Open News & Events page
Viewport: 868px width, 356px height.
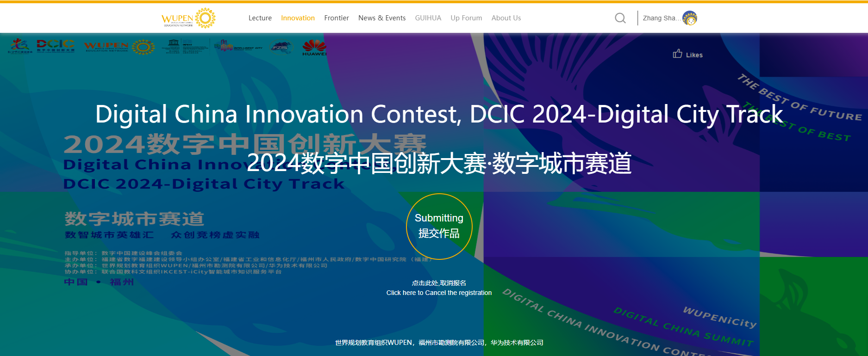click(381, 18)
